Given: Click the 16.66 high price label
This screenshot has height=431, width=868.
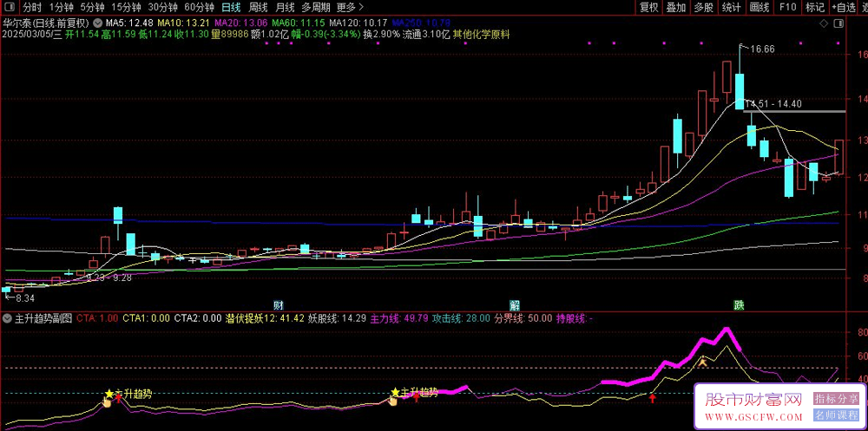Looking at the screenshot, I should click(x=762, y=49).
